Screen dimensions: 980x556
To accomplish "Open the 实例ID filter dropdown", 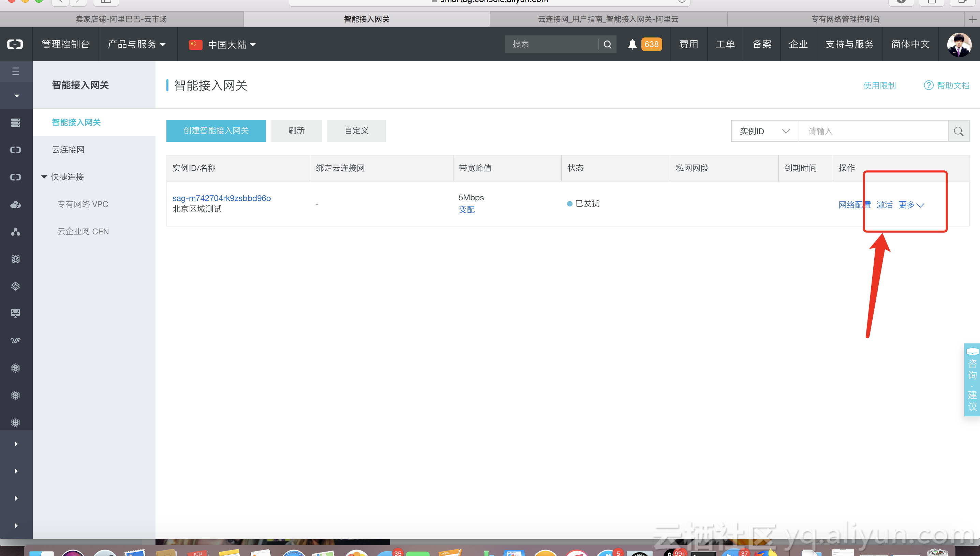I will pyautogui.click(x=765, y=131).
